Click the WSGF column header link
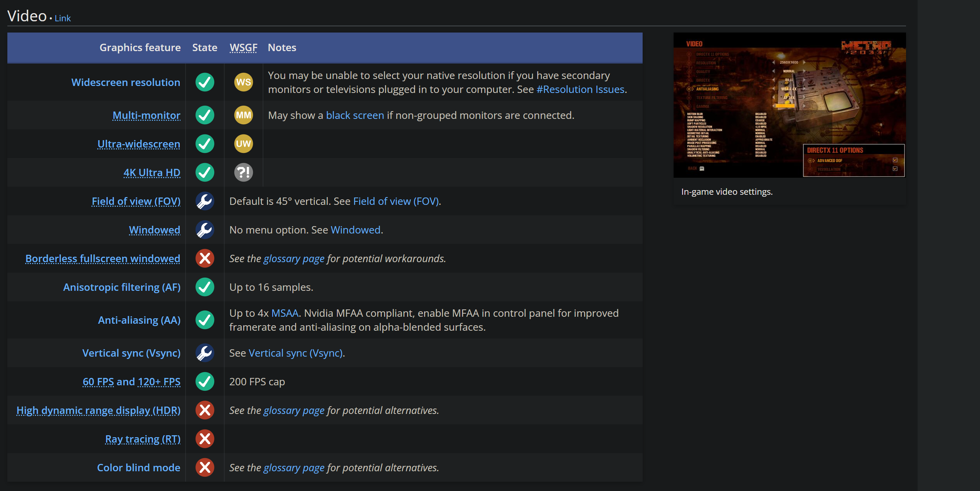Screen dimensions: 980x491 click(243, 47)
